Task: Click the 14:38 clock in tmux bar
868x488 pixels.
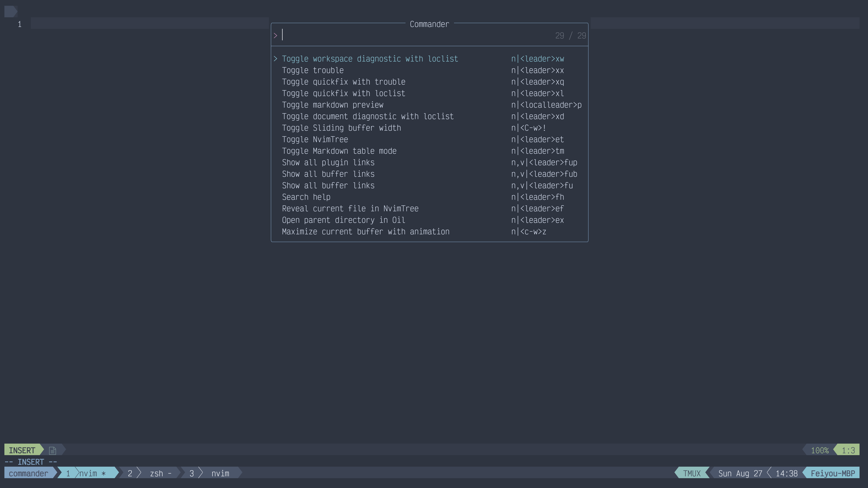Action: click(786, 474)
